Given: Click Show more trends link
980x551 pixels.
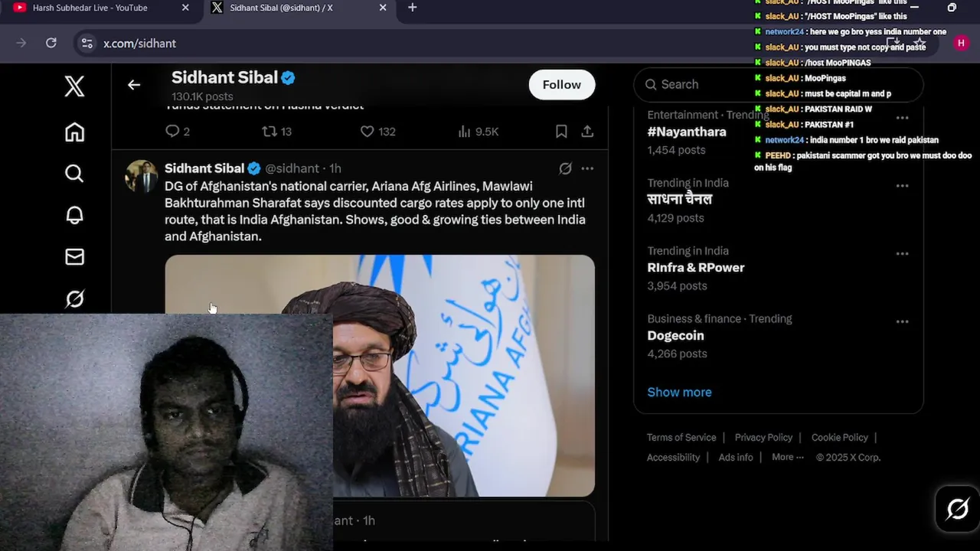Looking at the screenshot, I should coord(679,392).
